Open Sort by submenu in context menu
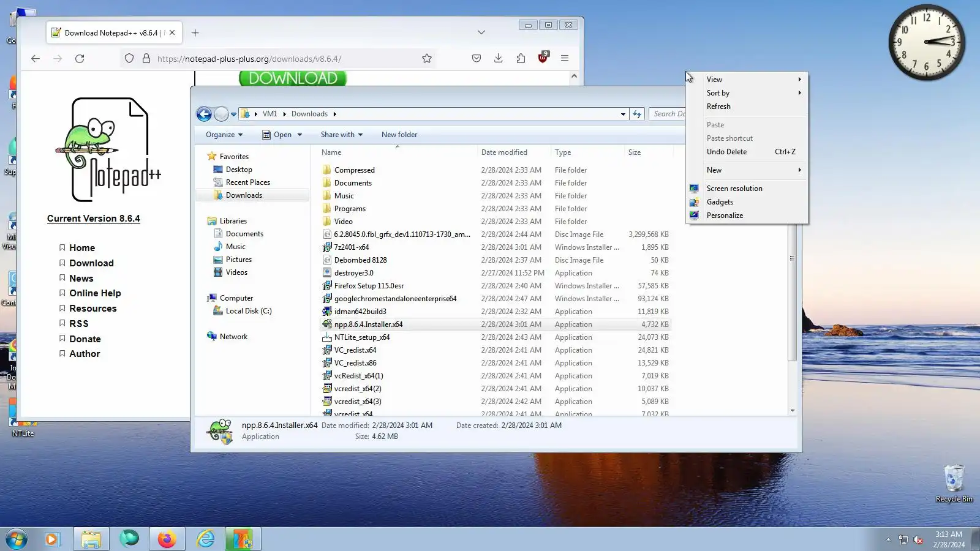The image size is (980, 551). click(747, 93)
